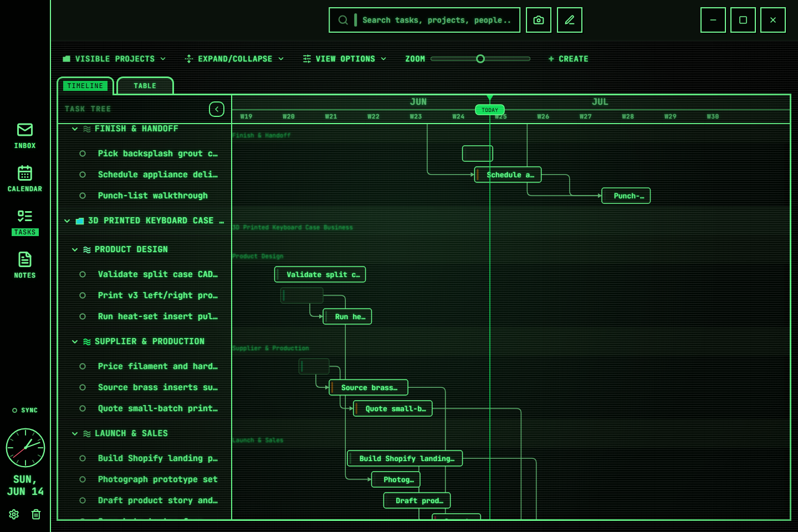Collapse task tree panel arrow button
Screen dimensions: 798x532
(x=217, y=109)
